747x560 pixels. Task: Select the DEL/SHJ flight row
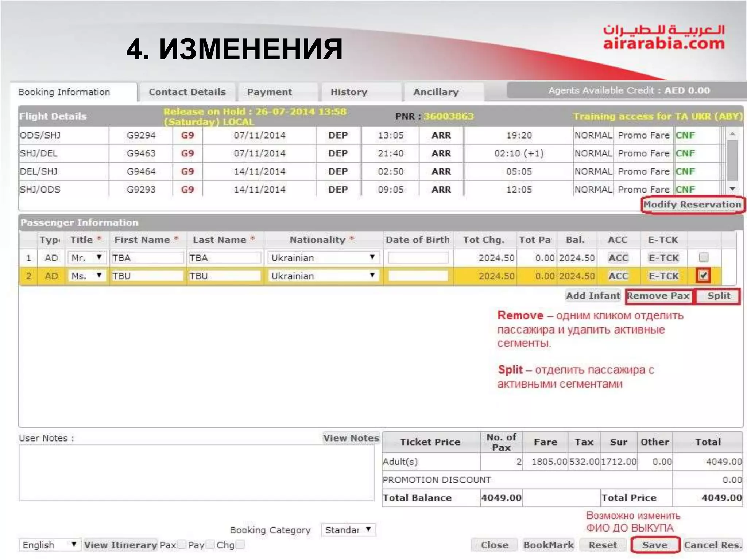coord(370,171)
